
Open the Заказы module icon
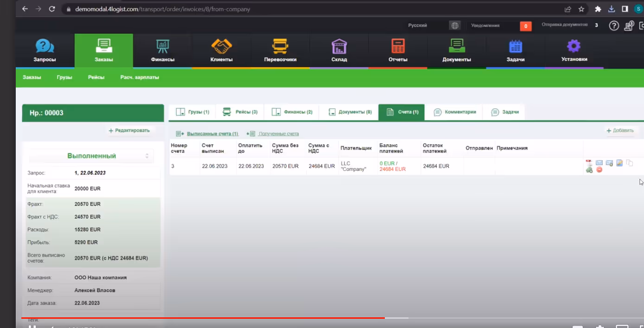(104, 46)
